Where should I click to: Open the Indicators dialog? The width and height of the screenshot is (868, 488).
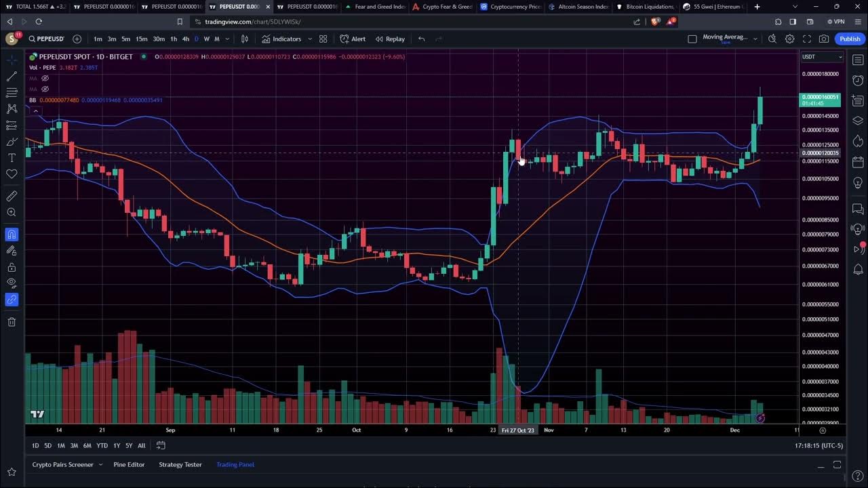(x=282, y=39)
